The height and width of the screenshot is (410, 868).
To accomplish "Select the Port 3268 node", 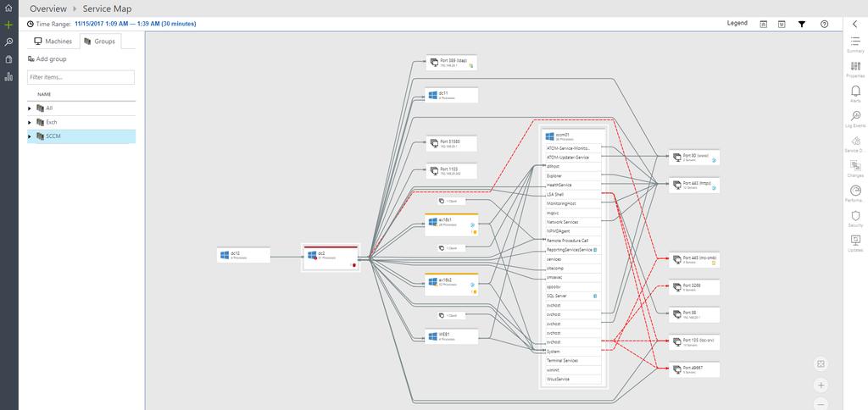I will click(694, 287).
